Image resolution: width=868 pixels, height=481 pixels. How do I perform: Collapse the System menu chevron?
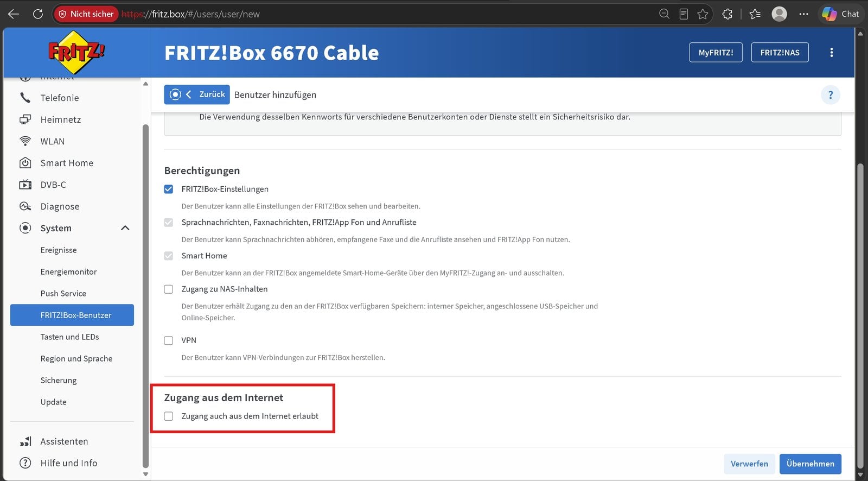[x=125, y=228]
